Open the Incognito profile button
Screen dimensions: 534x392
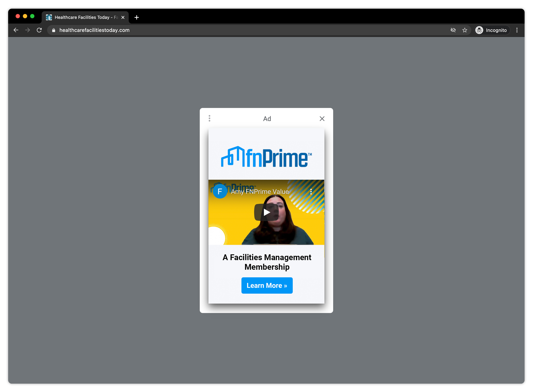[x=492, y=30]
